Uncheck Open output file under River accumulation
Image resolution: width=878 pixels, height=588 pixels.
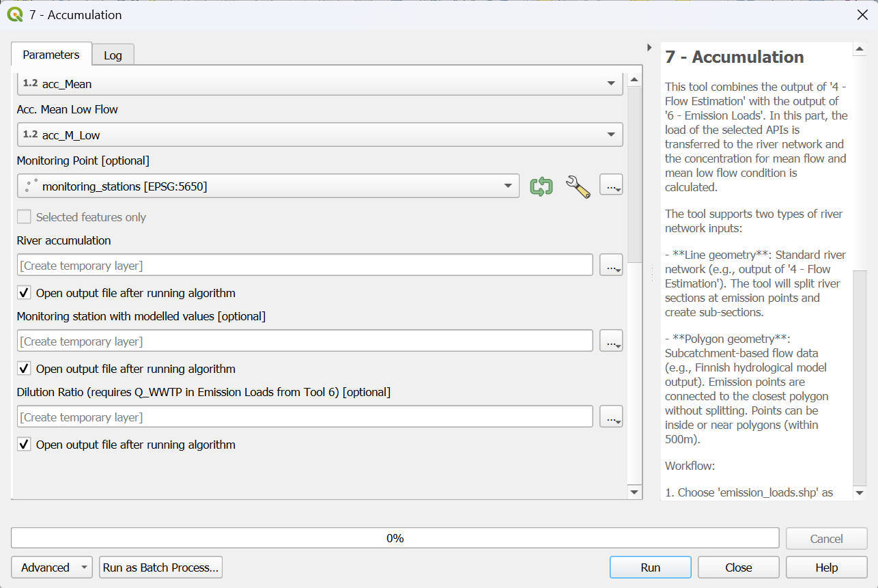[x=24, y=293]
